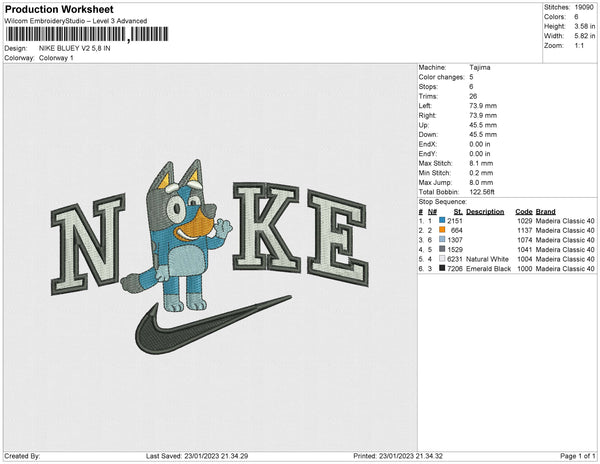
Task: Click stitch count 7206 in stop 6
Action: point(455,269)
